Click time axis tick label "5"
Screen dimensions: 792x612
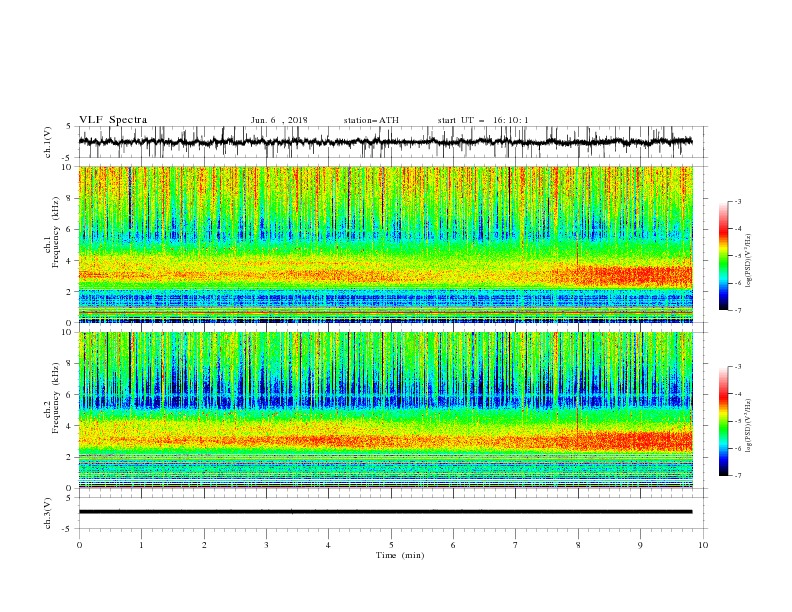pos(391,545)
